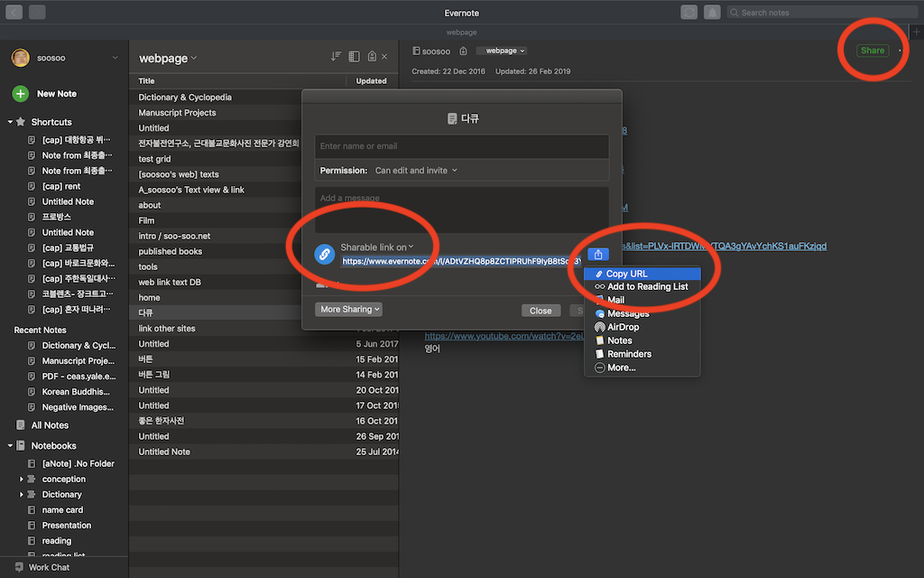The width and height of the screenshot is (924, 578).
Task: Select More... in the share menu
Action: coord(642,368)
